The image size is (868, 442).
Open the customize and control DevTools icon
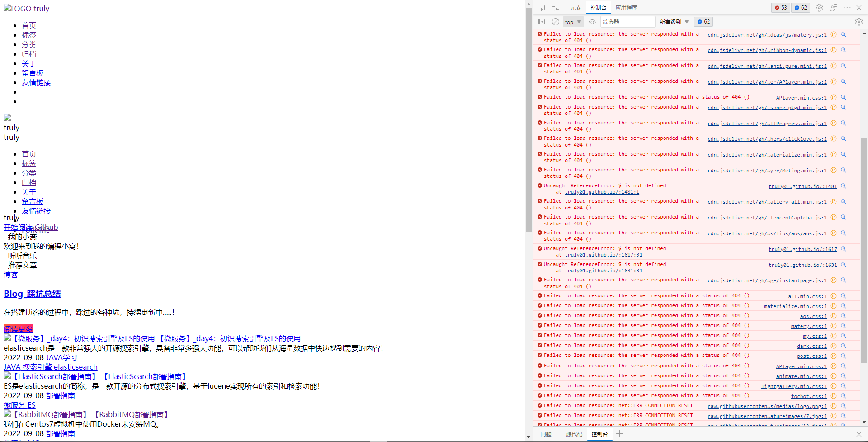click(x=834, y=8)
